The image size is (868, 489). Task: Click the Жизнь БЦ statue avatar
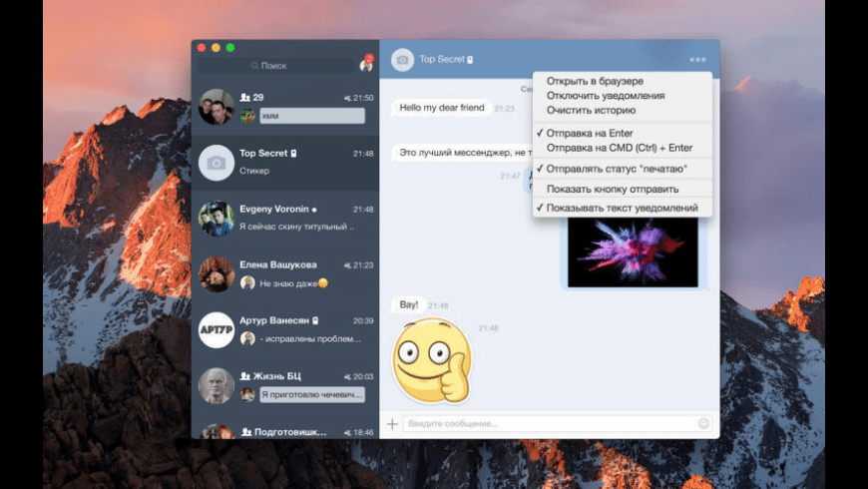[x=216, y=386]
